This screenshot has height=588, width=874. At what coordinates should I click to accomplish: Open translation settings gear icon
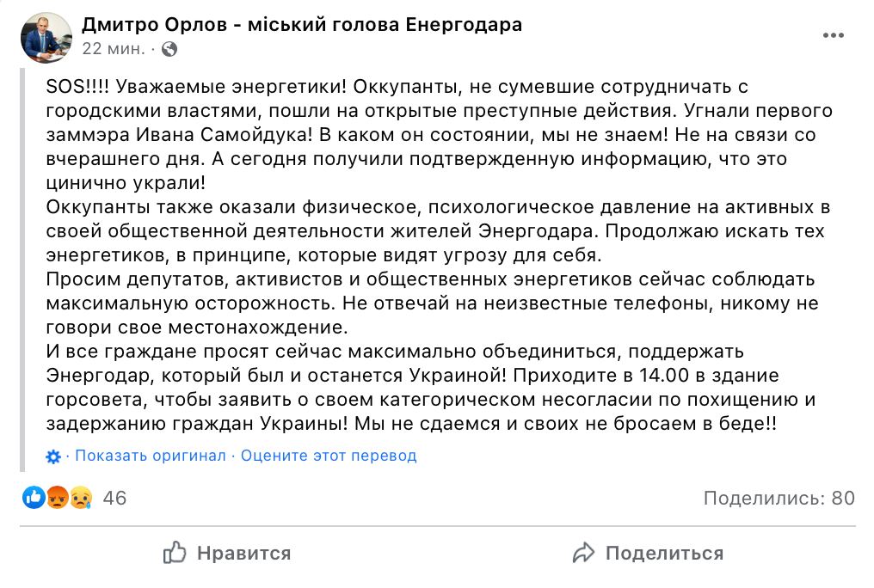point(53,457)
